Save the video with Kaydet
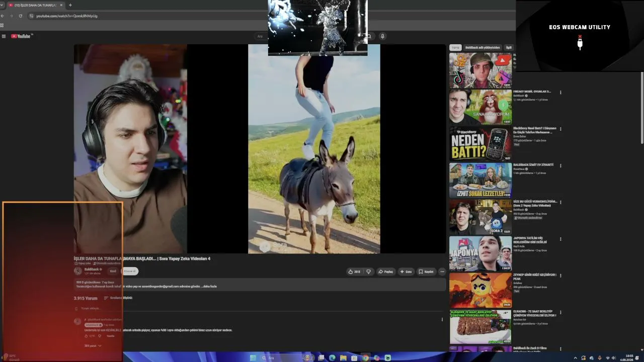Viewport: 644px width, 362px height. coord(426,271)
